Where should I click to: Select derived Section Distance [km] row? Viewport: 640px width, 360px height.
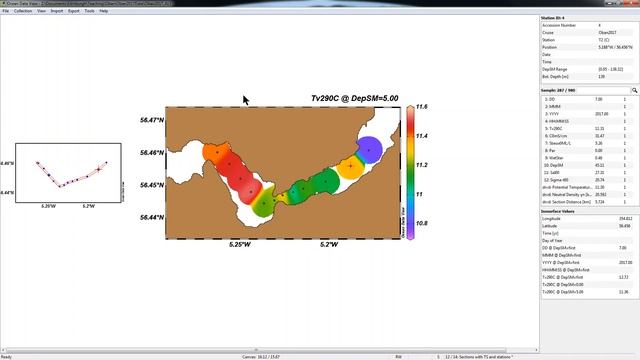[588, 202]
